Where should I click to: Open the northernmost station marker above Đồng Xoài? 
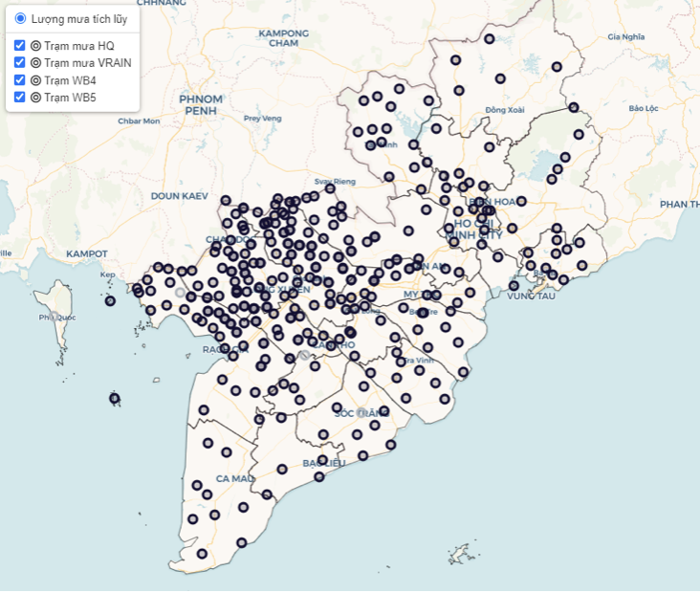(x=489, y=39)
